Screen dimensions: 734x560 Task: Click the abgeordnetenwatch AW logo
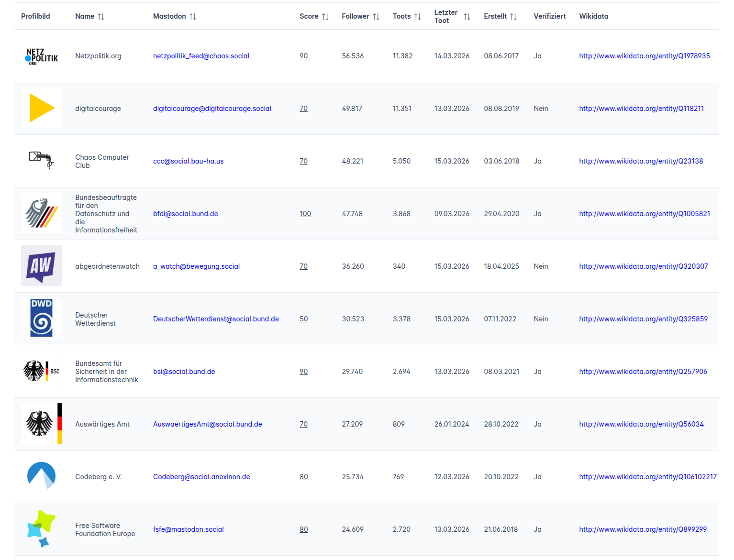(41, 266)
